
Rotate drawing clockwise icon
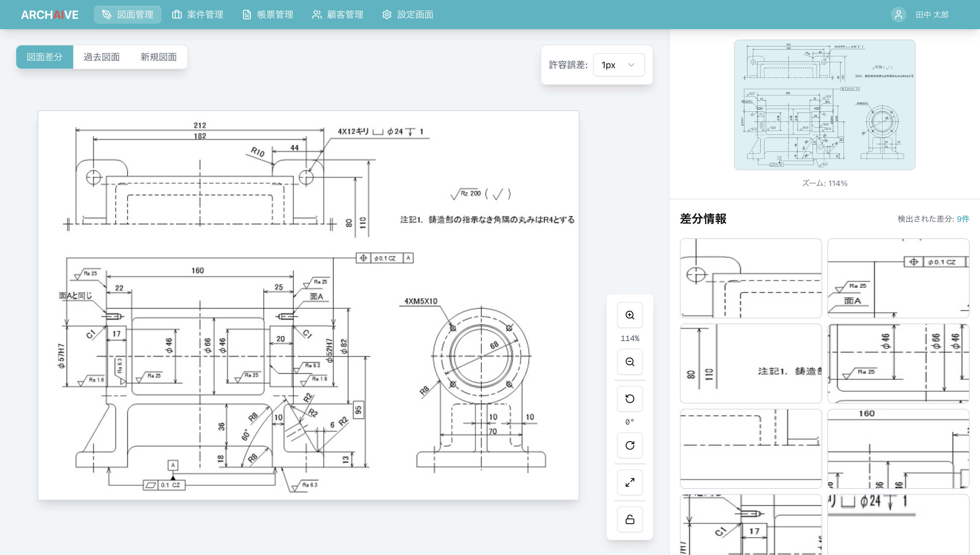[630, 445]
